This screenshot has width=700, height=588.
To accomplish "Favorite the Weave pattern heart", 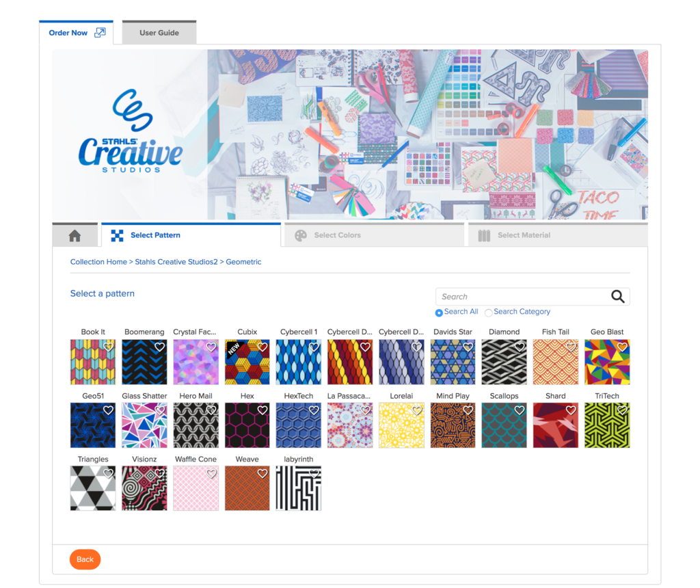I will tap(262, 473).
